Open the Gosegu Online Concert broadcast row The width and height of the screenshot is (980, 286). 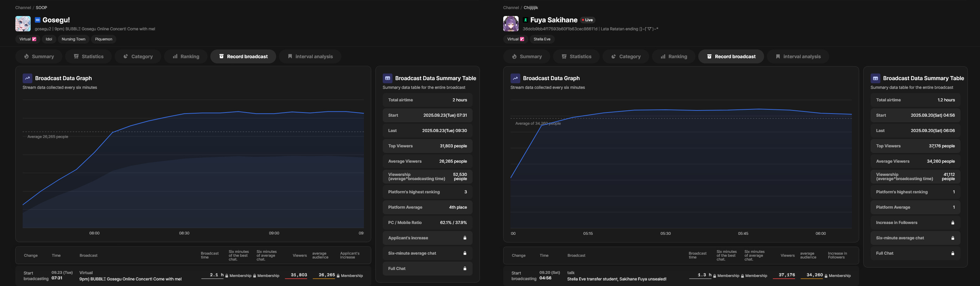tap(130, 279)
